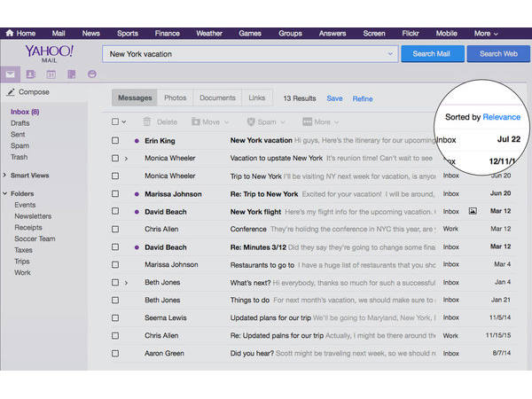
Task: Check the box for Chris Allen Conference email
Action: [x=115, y=229]
